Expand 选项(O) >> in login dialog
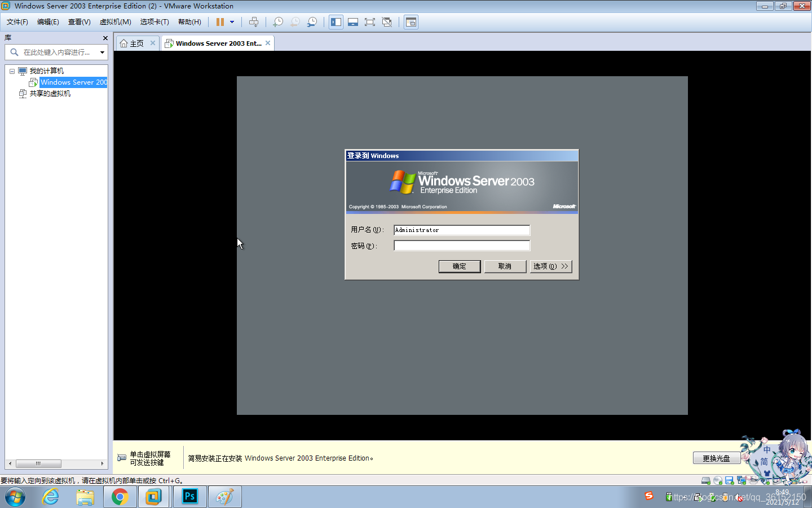The image size is (812, 508). pyautogui.click(x=551, y=266)
